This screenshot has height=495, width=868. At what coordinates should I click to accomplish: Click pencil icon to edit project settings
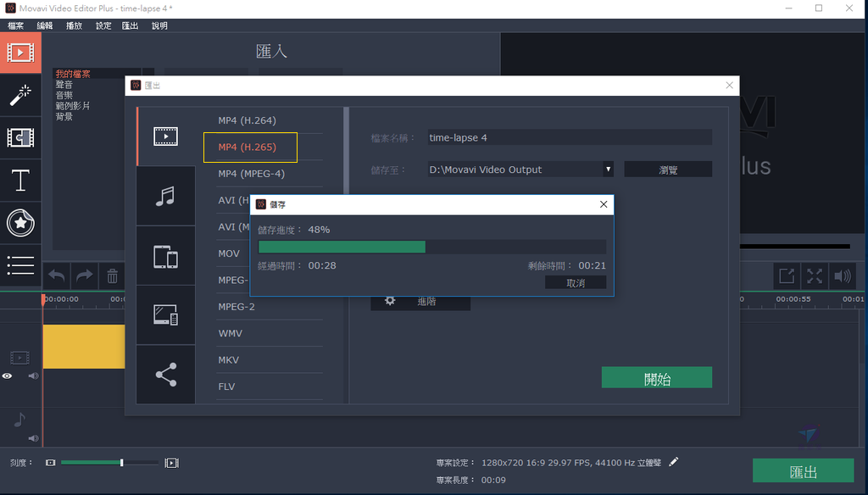[673, 462]
